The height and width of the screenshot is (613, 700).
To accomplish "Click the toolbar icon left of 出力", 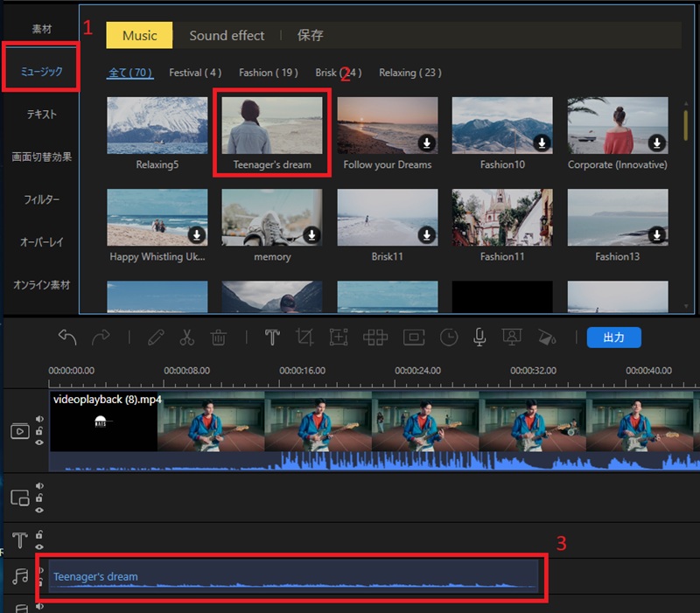I will pyautogui.click(x=546, y=338).
